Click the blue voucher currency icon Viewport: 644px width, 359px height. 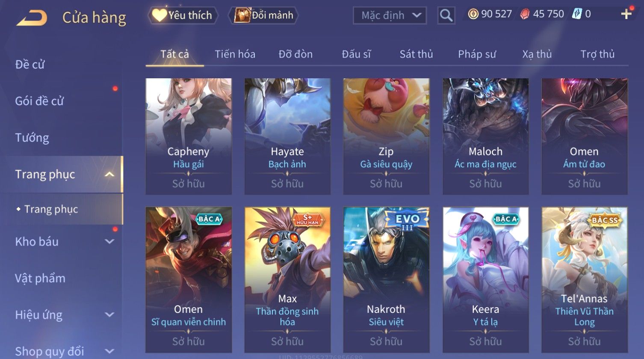point(577,14)
